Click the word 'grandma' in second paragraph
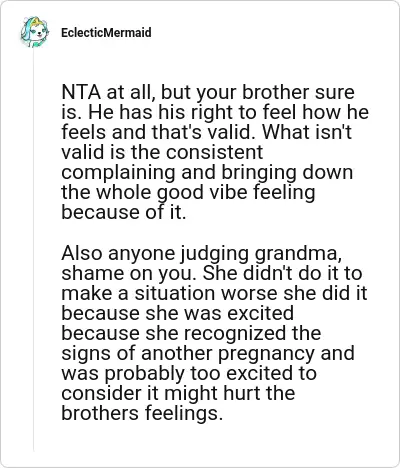400x468 pixels. point(298,254)
